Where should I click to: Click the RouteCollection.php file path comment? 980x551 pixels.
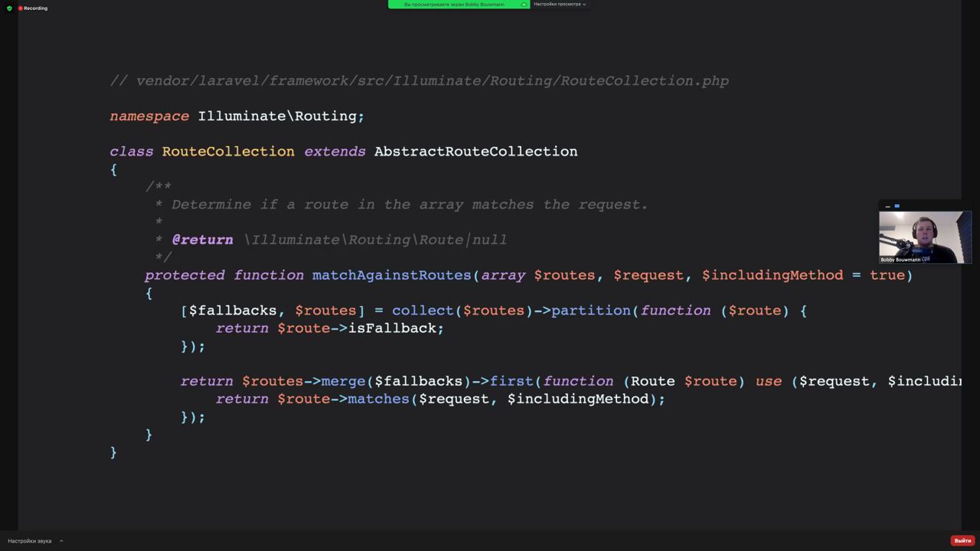click(x=420, y=80)
